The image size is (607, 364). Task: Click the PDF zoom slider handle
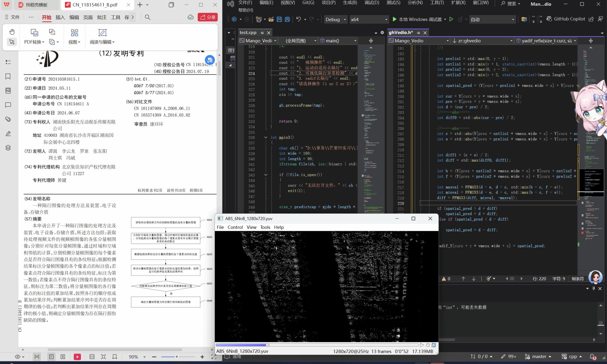(x=177, y=357)
